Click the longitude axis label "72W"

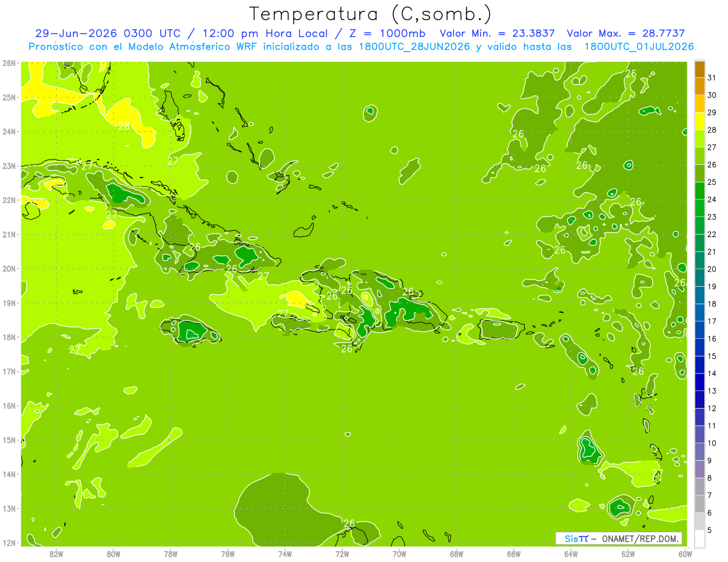click(x=342, y=554)
